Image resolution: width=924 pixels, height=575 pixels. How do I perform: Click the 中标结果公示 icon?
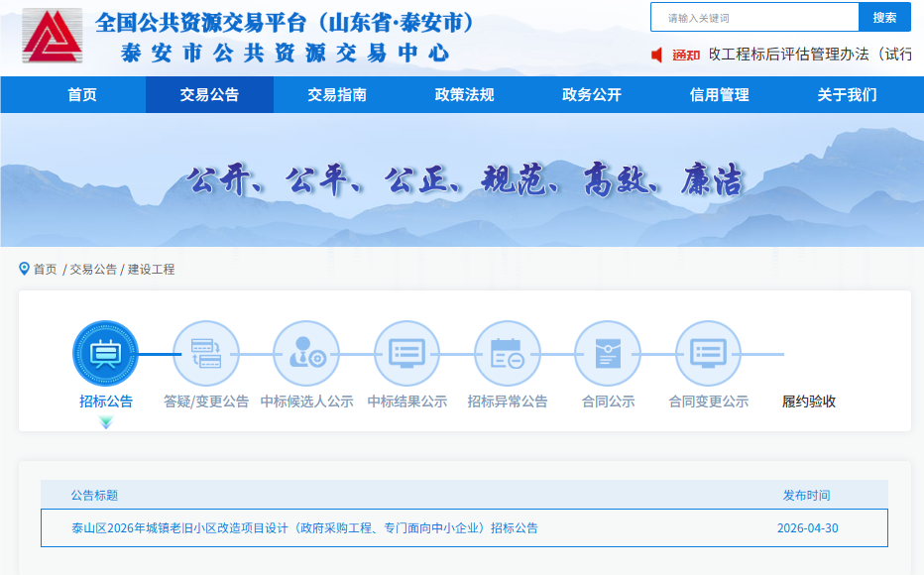point(406,354)
